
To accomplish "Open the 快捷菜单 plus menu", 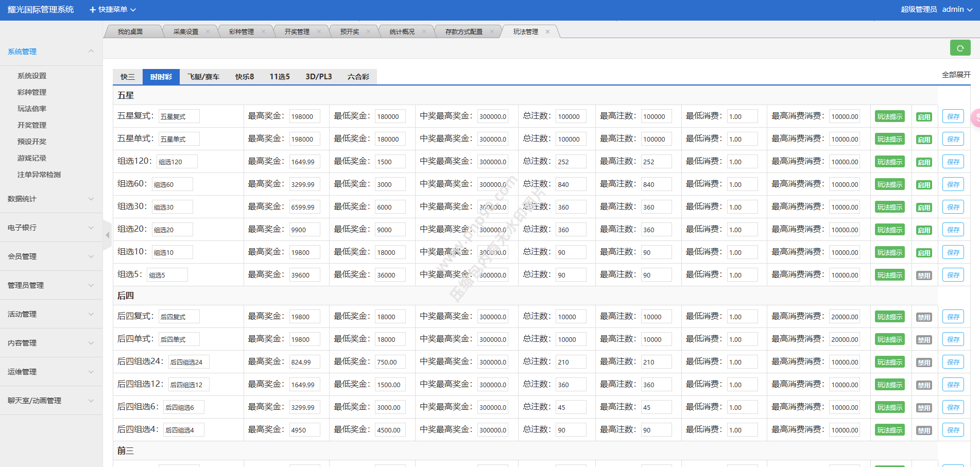I will 112,9.
